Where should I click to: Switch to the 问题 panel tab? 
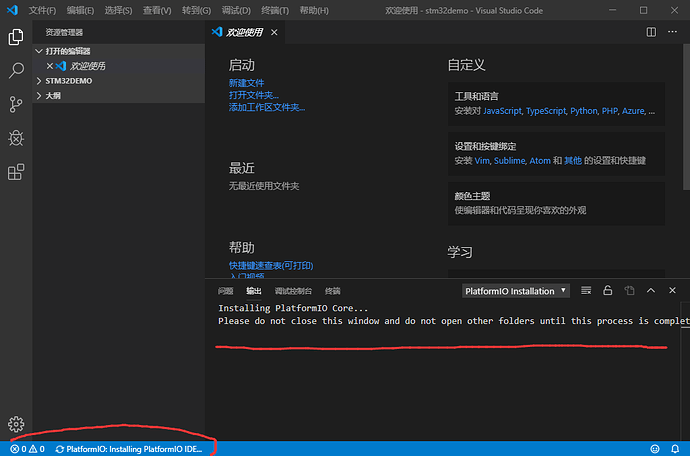(x=225, y=291)
